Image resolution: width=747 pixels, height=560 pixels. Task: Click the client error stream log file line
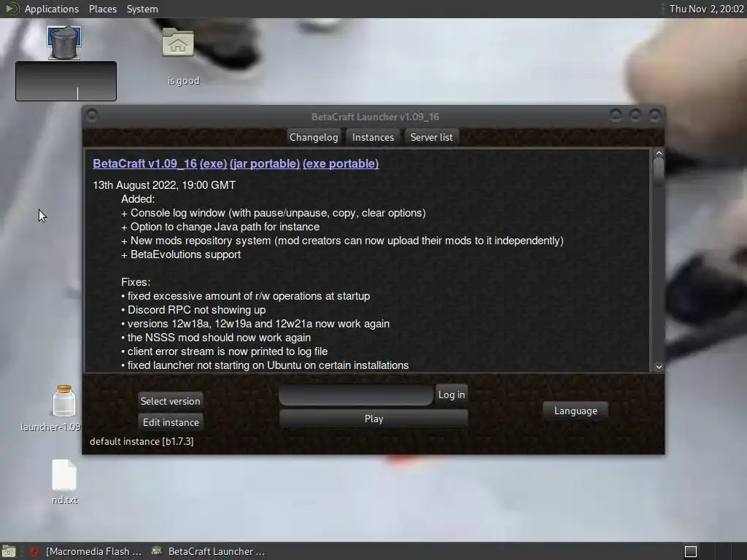[x=225, y=351]
